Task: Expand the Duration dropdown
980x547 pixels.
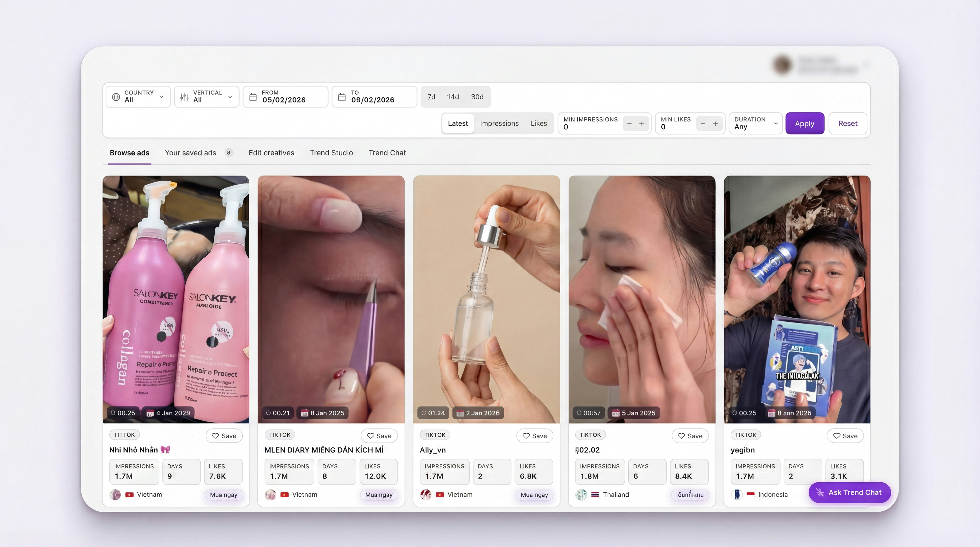Action: tap(776, 123)
